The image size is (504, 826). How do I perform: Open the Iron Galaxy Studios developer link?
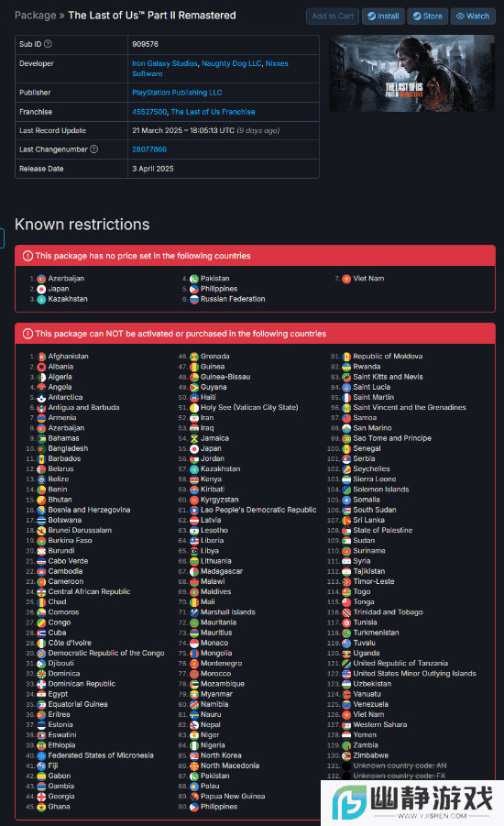[165, 64]
